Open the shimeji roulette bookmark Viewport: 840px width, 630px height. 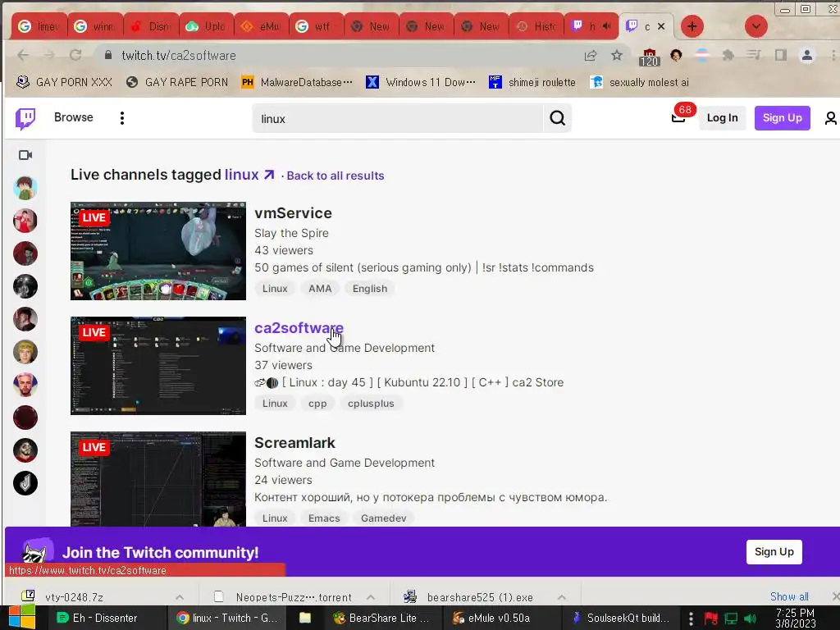(532, 83)
